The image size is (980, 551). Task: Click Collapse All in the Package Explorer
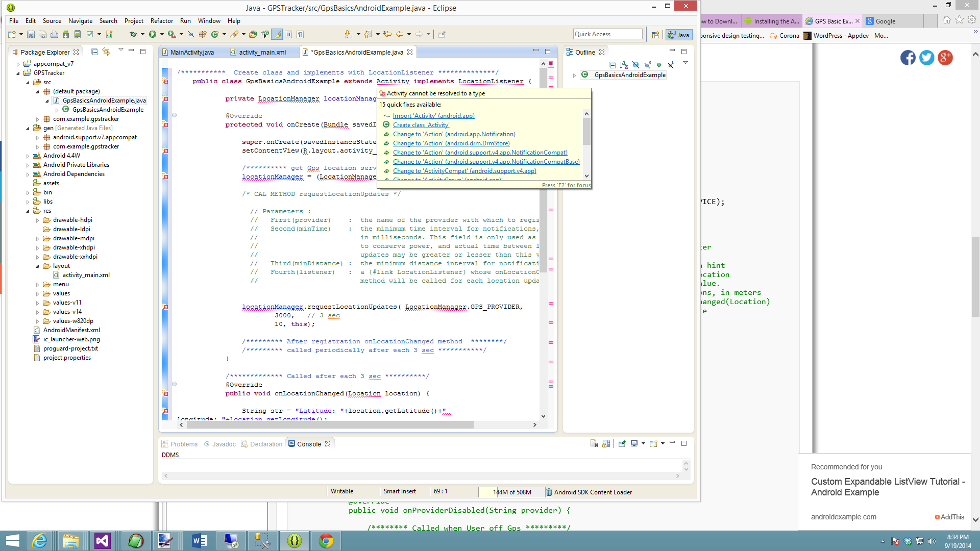pos(94,52)
